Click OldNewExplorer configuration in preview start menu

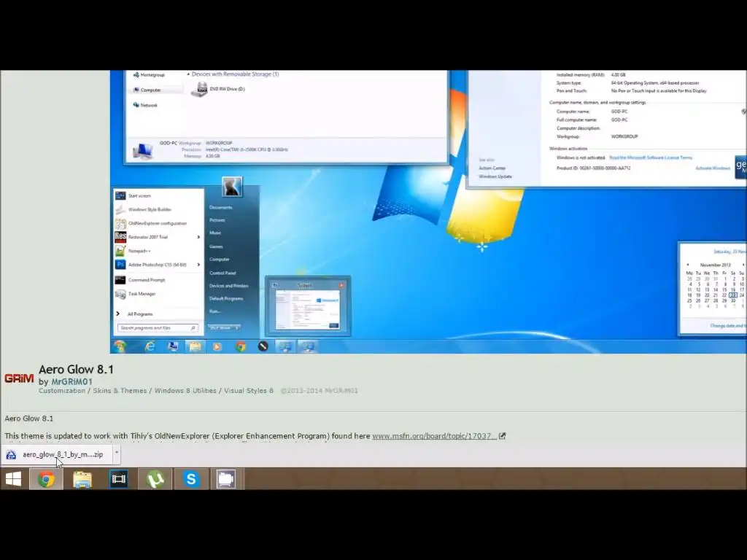click(x=158, y=223)
